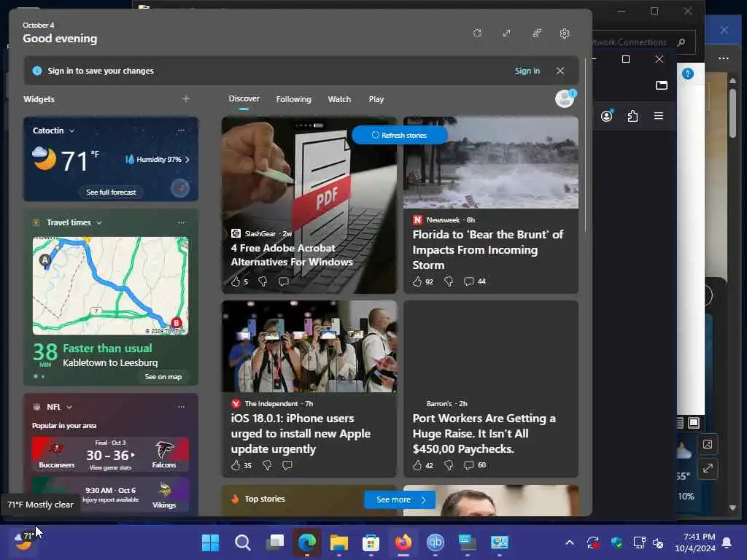Open the folder icon in the background window

pos(661,85)
